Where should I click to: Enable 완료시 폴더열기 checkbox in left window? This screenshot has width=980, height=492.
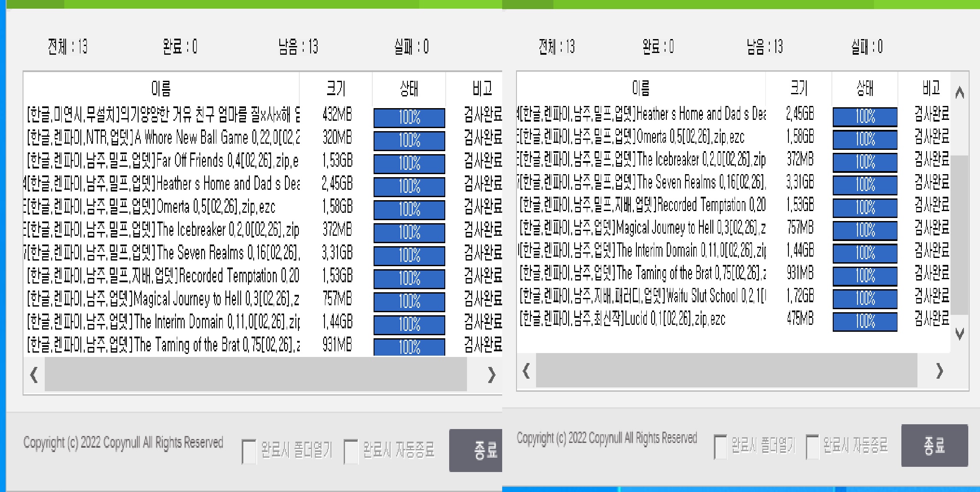click(249, 451)
